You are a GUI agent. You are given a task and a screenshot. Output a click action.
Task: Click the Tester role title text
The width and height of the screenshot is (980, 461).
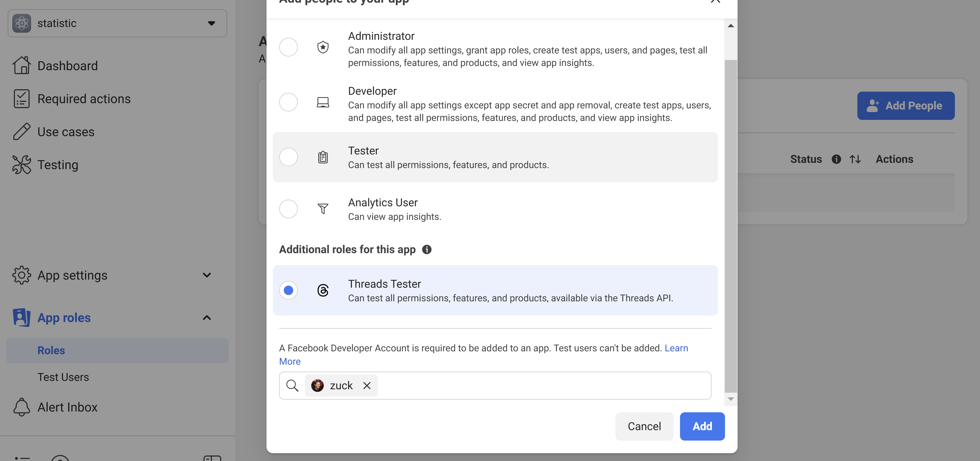pos(363,151)
